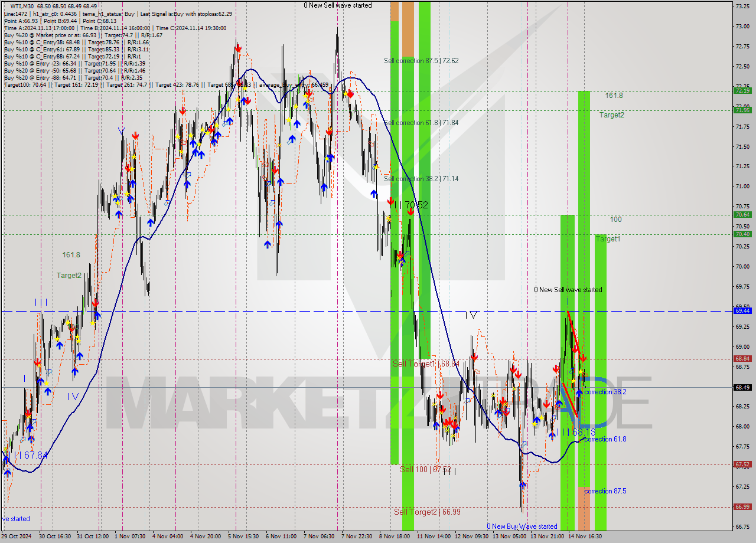Viewport: 756px width, 543px height.
Task: Click the '100' label beside 70.64 line
Action: click(615, 220)
